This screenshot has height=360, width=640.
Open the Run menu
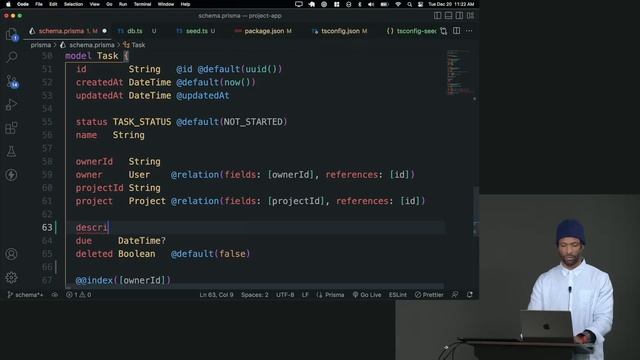(123, 4)
